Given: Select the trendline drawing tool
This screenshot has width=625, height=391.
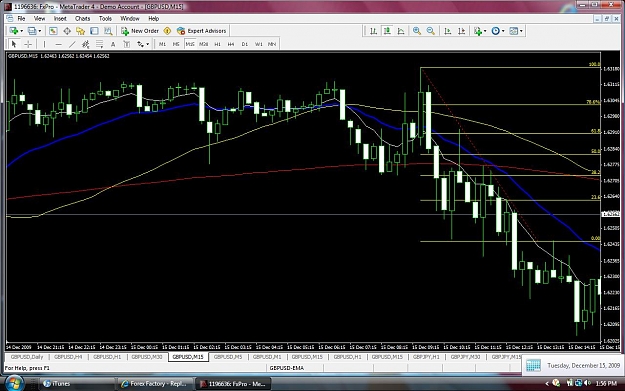Looking at the screenshot, I should pos(72,44).
